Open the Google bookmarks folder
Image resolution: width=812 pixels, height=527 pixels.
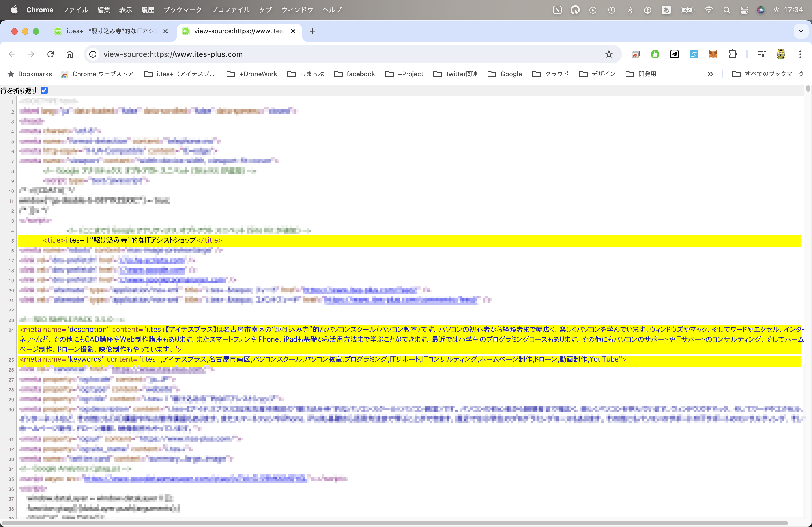[x=505, y=74]
